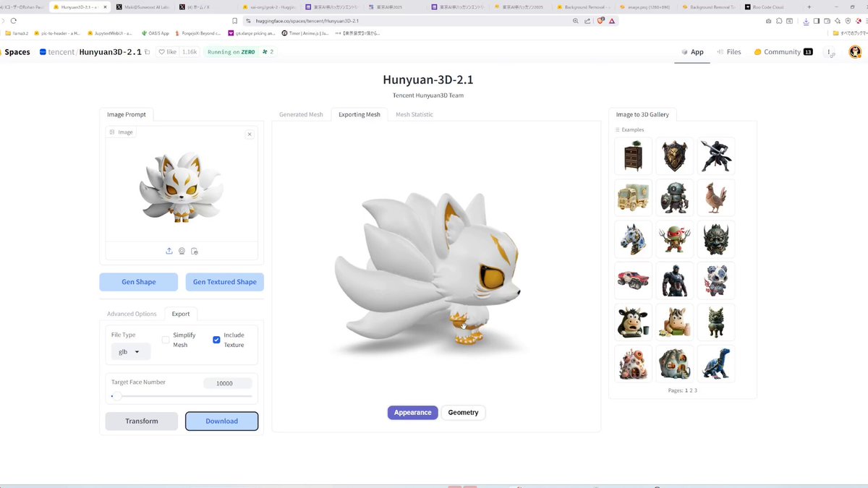Open the File Type glb dropdown
This screenshot has width=868, height=488.
pyautogui.click(x=130, y=351)
